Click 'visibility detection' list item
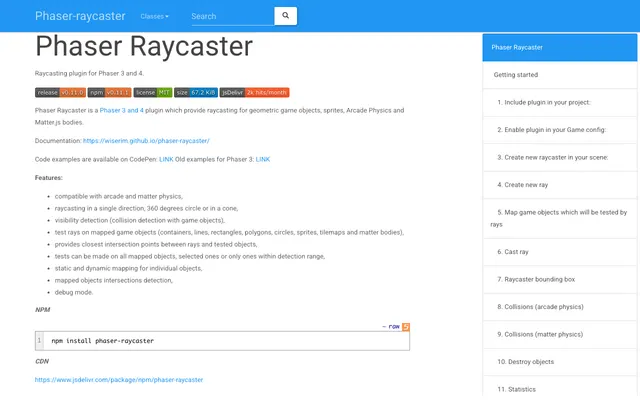640x400 pixels. 140,220
